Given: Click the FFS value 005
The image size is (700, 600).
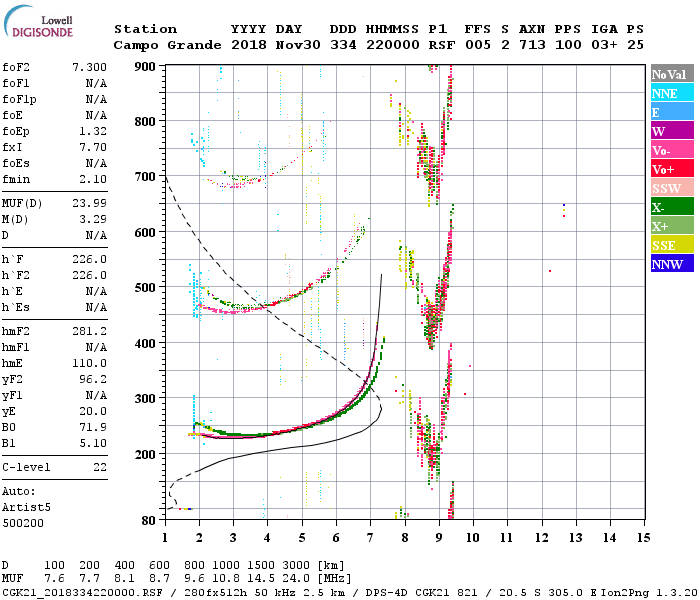Looking at the screenshot, I should 478,45.
